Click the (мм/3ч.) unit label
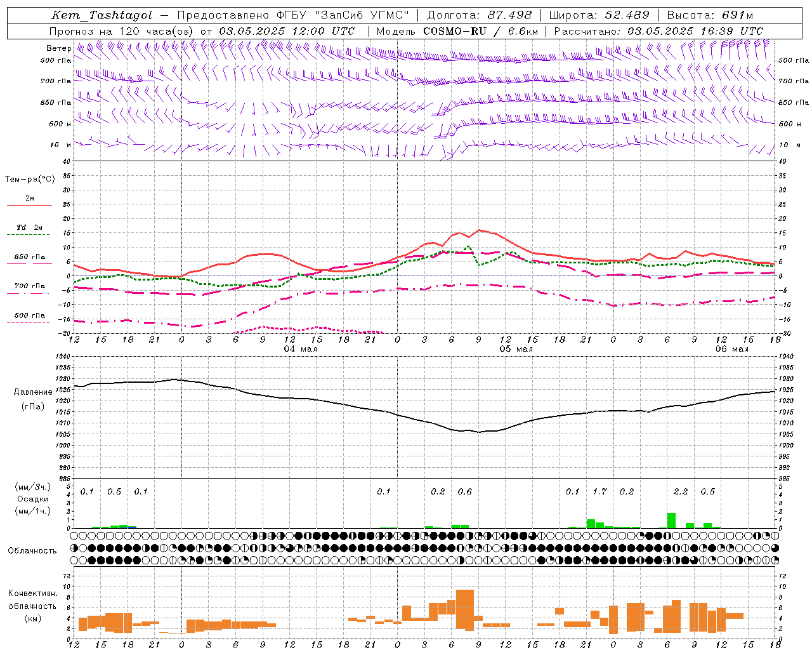Image resolution: width=812 pixels, height=650 pixels. click(x=33, y=487)
